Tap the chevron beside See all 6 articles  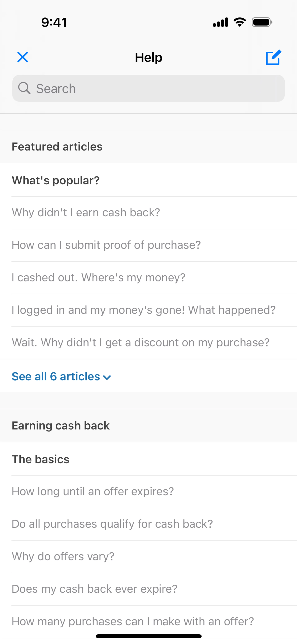107,377
